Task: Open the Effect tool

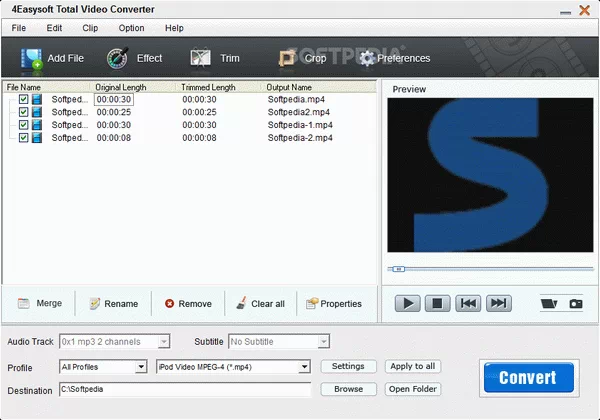Action: (122, 58)
